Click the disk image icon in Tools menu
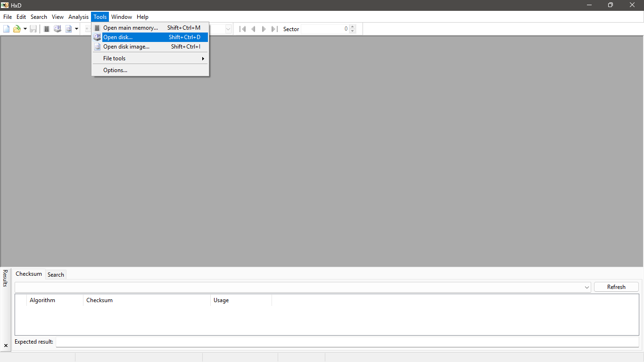This screenshot has height=362, width=644. pyautogui.click(x=97, y=47)
